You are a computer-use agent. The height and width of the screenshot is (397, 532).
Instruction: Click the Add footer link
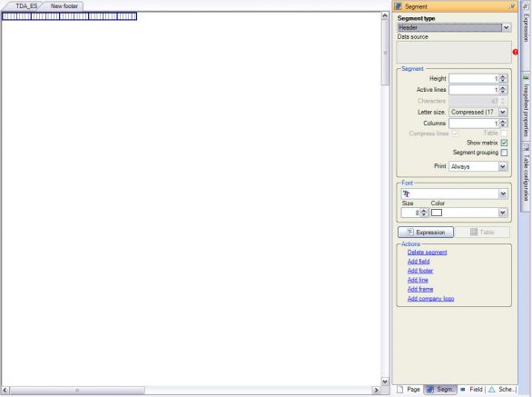coord(420,271)
